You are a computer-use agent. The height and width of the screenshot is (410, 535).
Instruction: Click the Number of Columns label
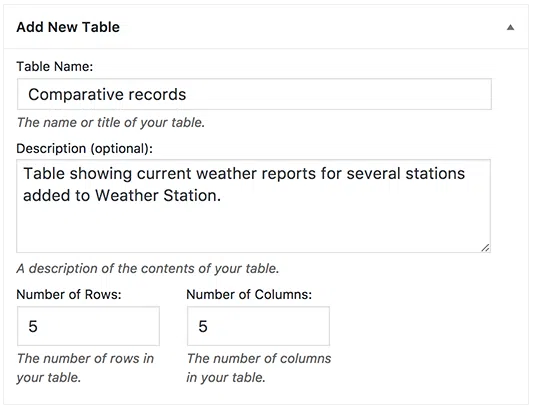[249, 294]
